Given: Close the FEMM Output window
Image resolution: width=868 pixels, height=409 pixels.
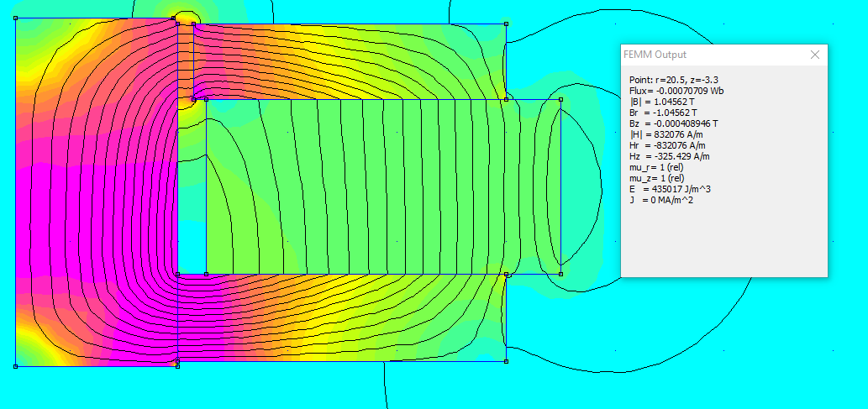Looking at the screenshot, I should (x=814, y=55).
